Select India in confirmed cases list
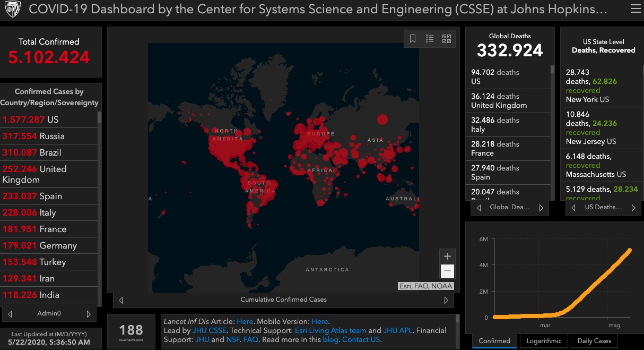The height and width of the screenshot is (350, 644). point(49,295)
